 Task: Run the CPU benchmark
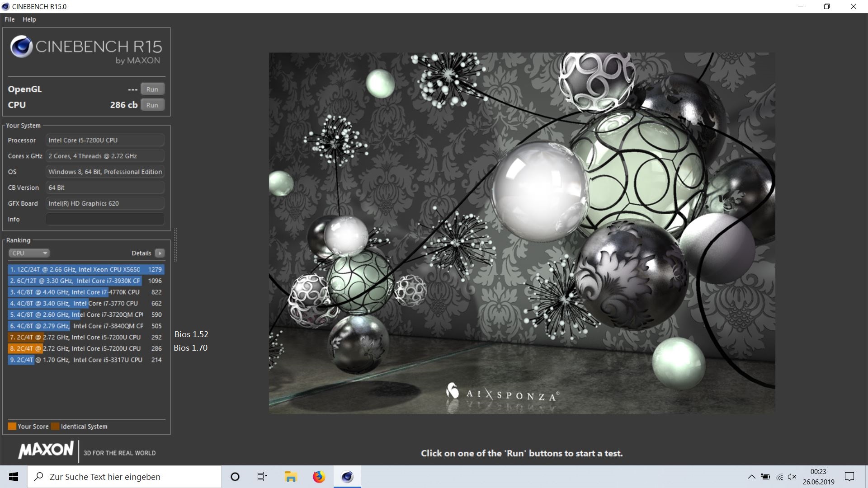pyautogui.click(x=152, y=105)
